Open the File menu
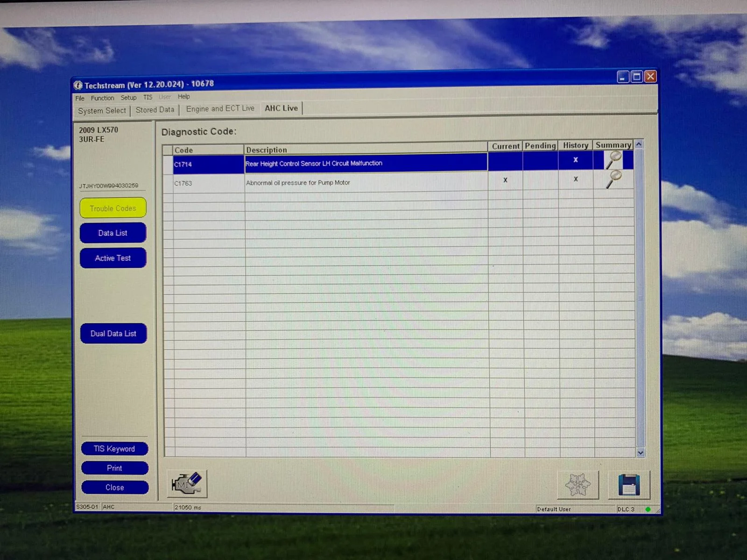747x560 pixels. [80, 98]
